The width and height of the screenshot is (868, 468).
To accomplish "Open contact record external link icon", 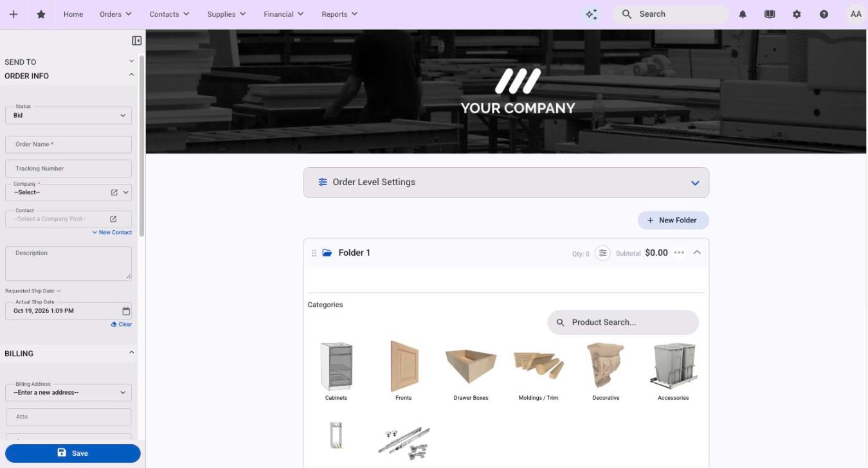I will pyautogui.click(x=113, y=219).
